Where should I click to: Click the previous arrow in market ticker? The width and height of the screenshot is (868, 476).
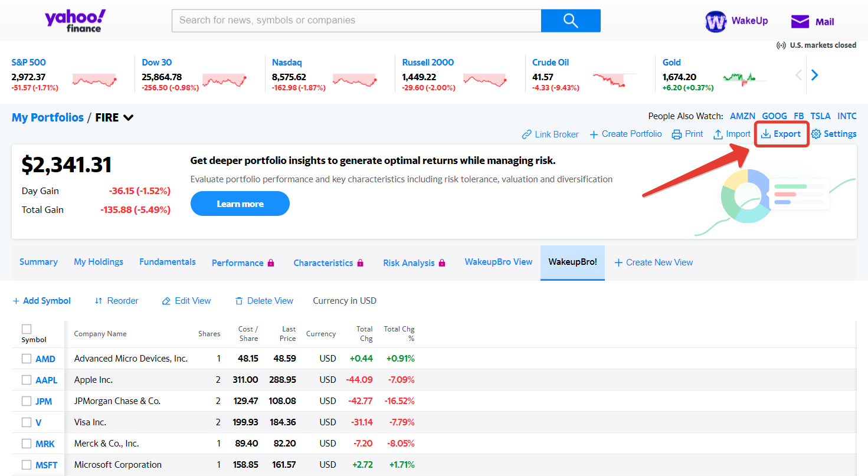pyautogui.click(x=799, y=75)
